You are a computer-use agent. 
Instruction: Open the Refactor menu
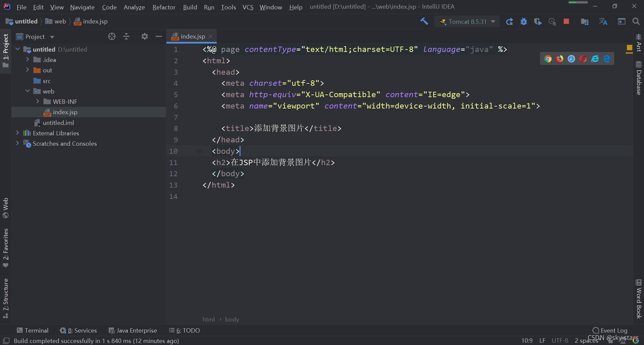pos(164,7)
